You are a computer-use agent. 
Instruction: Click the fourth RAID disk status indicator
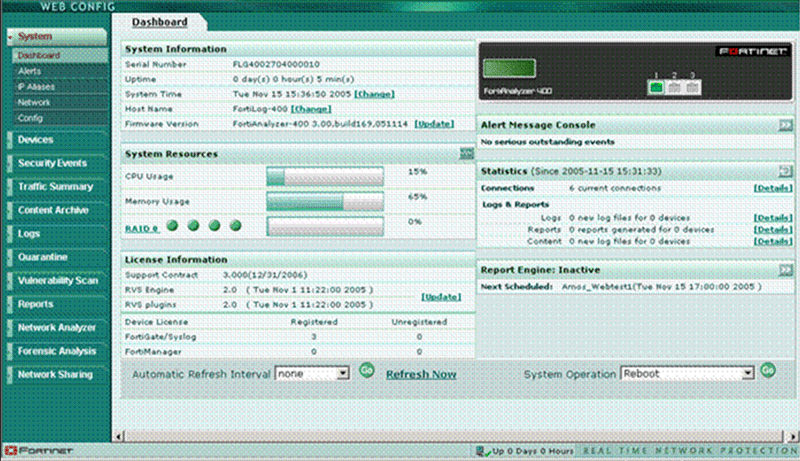pyautogui.click(x=235, y=225)
